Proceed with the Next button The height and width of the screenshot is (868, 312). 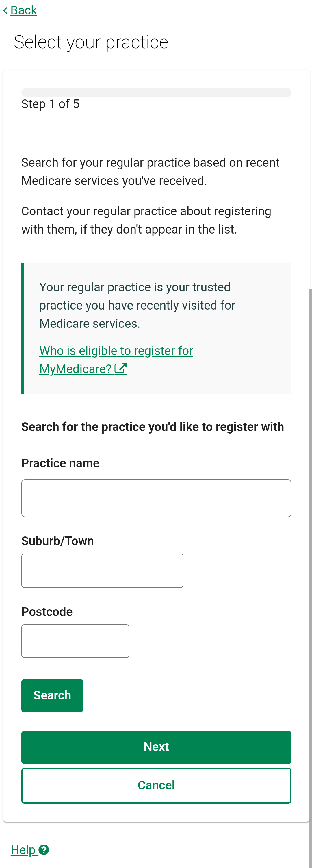[156, 747]
